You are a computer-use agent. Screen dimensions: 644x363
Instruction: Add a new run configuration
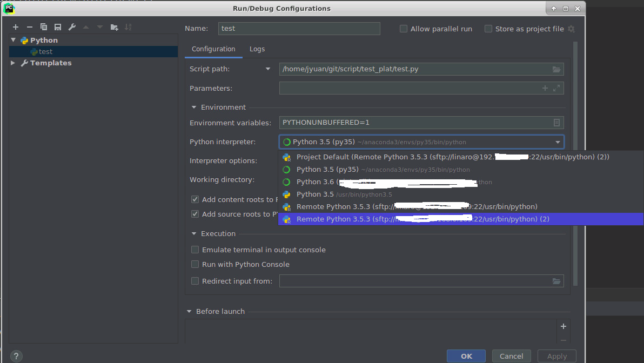click(x=16, y=27)
